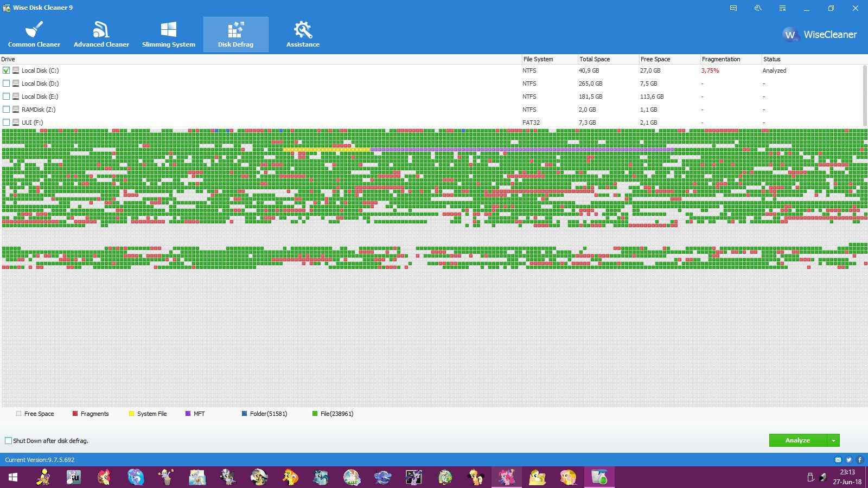Enable Shut Down after disk defrag
Viewport: 868px width, 488px height.
(x=8, y=441)
